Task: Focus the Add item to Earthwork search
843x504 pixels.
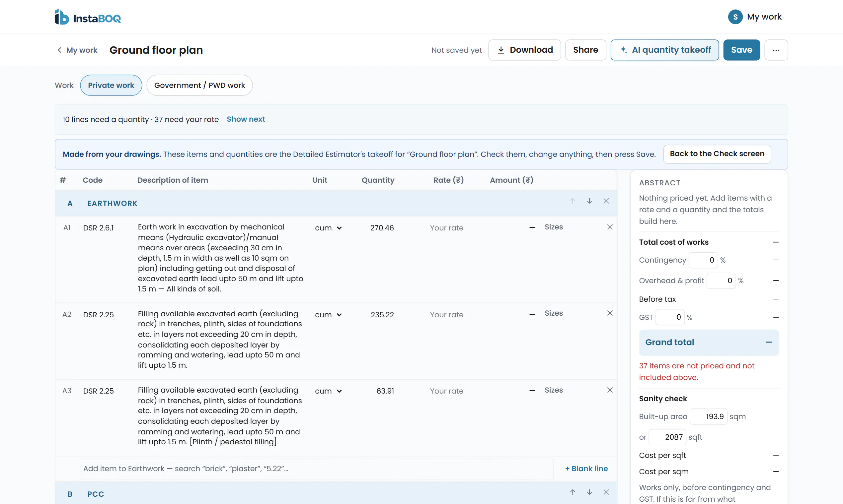Action: [317, 469]
